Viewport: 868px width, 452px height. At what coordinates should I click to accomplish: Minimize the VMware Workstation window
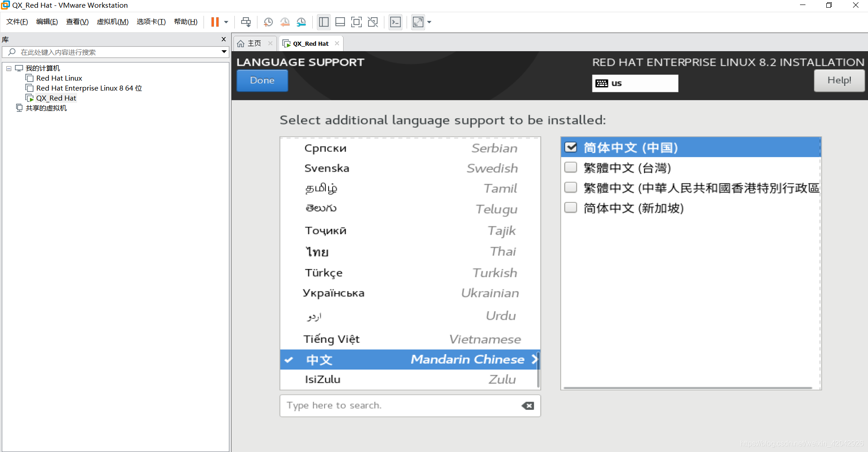pyautogui.click(x=803, y=5)
